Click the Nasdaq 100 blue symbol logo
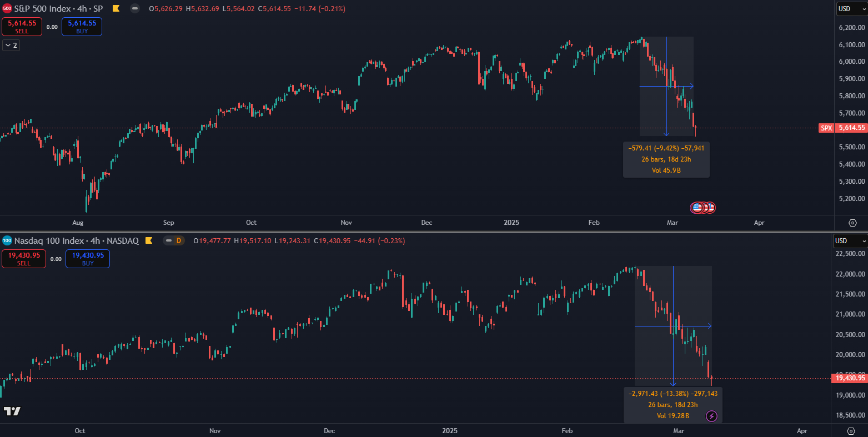Viewport: 868px width, 437px height. pos(7,240)
